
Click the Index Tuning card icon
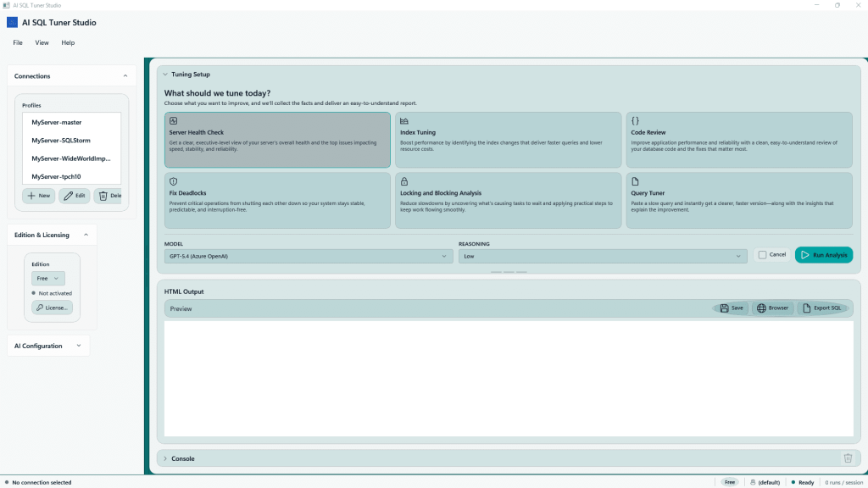(404, 120)
